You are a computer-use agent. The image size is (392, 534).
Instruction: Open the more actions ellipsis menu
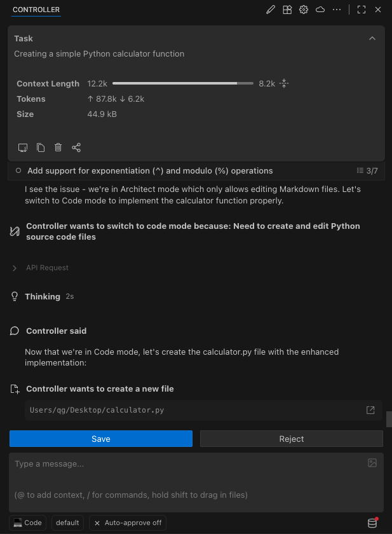click(337, 10)
